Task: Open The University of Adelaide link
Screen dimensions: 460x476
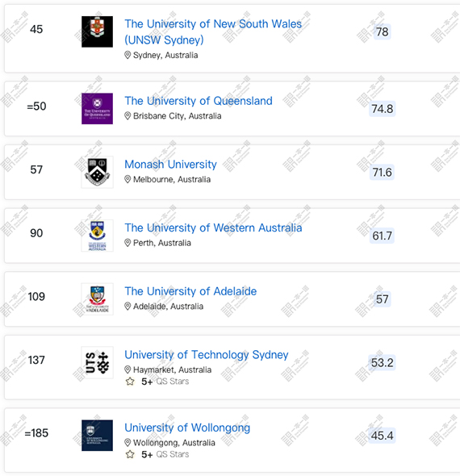Action: [190, 291]
